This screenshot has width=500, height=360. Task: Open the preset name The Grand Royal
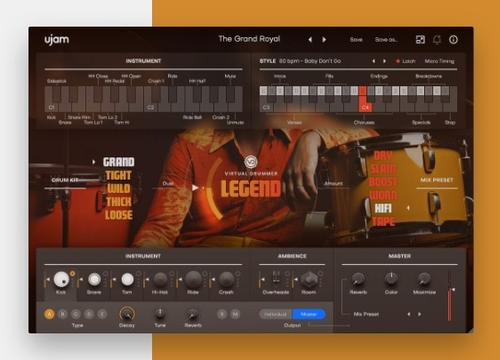click(x=249, y=39)
